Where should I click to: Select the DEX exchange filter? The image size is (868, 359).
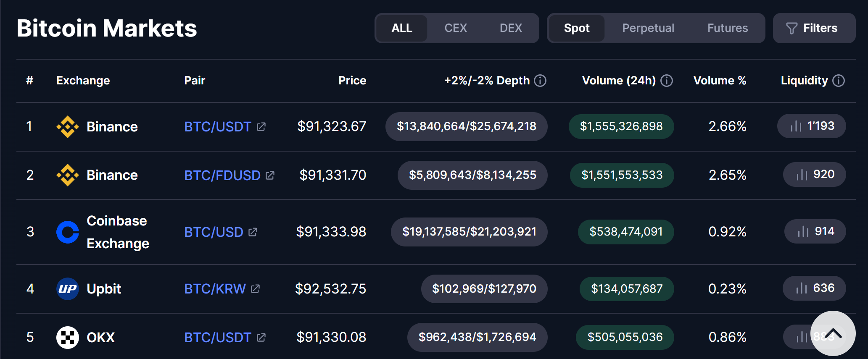click(x=510, y=28)
